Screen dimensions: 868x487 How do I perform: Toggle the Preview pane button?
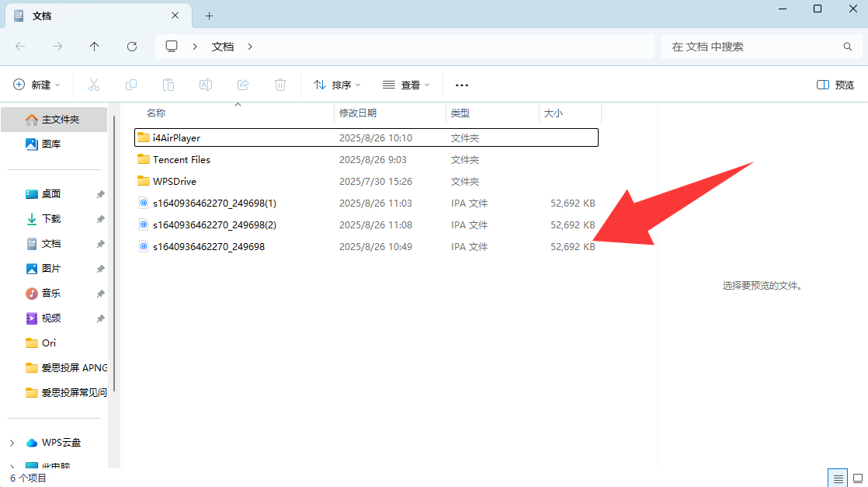[x=835, y=85]
